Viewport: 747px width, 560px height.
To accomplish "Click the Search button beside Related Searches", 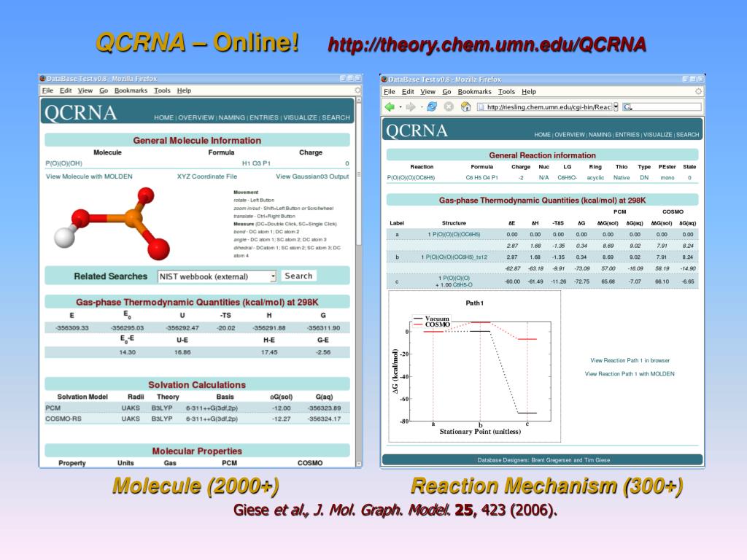I will point(298,276).
